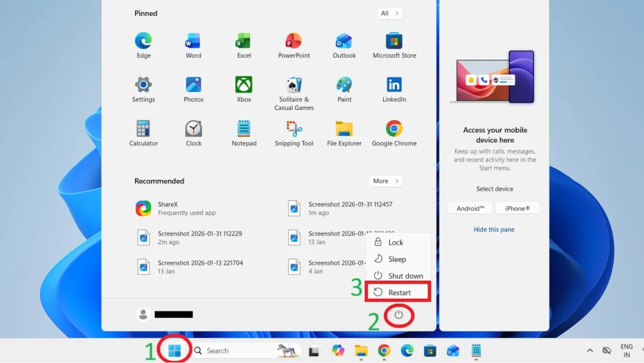Launch Snipping Tool from pinned apps
Viewport: 644px width, 363px height.
[x=294, y=130]
